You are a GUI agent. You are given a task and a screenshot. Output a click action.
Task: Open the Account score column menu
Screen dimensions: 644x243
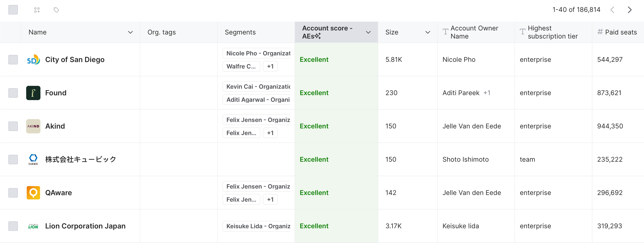pyautogui.click(x=368, y=32)
